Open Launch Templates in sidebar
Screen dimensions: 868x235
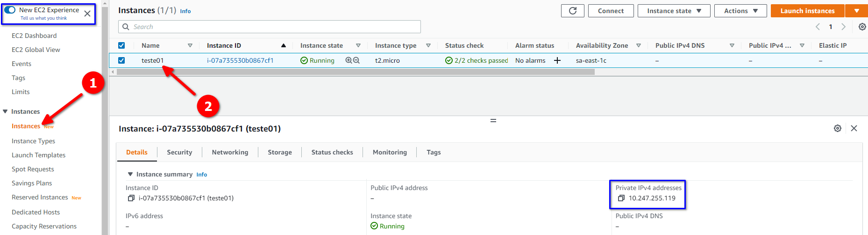38,155
